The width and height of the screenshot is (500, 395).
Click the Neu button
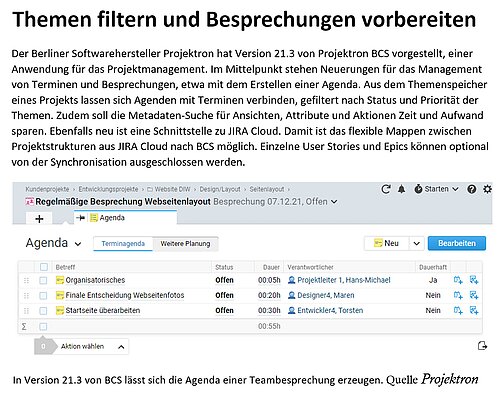click(x=387, y=243)
